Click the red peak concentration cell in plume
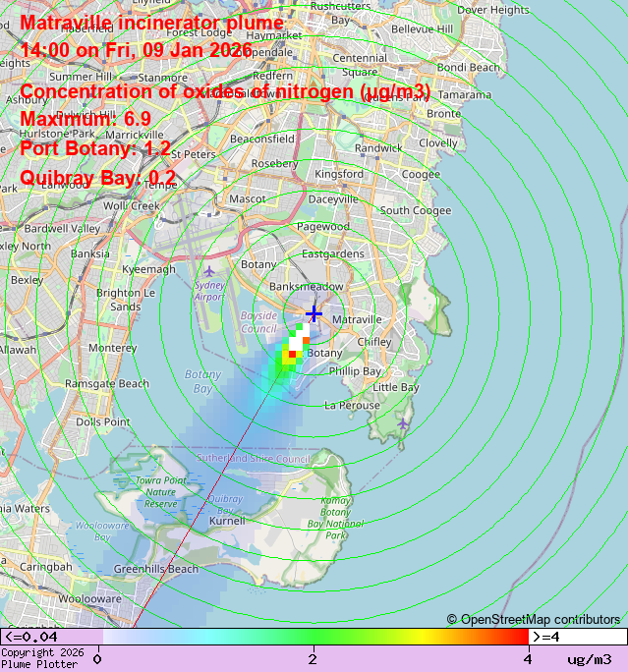 (292, 354)
